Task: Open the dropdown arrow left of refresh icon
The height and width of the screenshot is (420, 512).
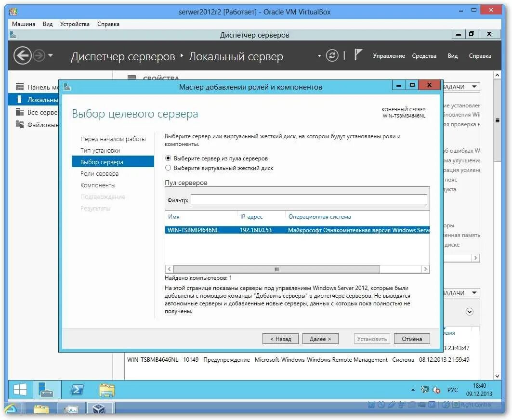Action: coord(319,56)
